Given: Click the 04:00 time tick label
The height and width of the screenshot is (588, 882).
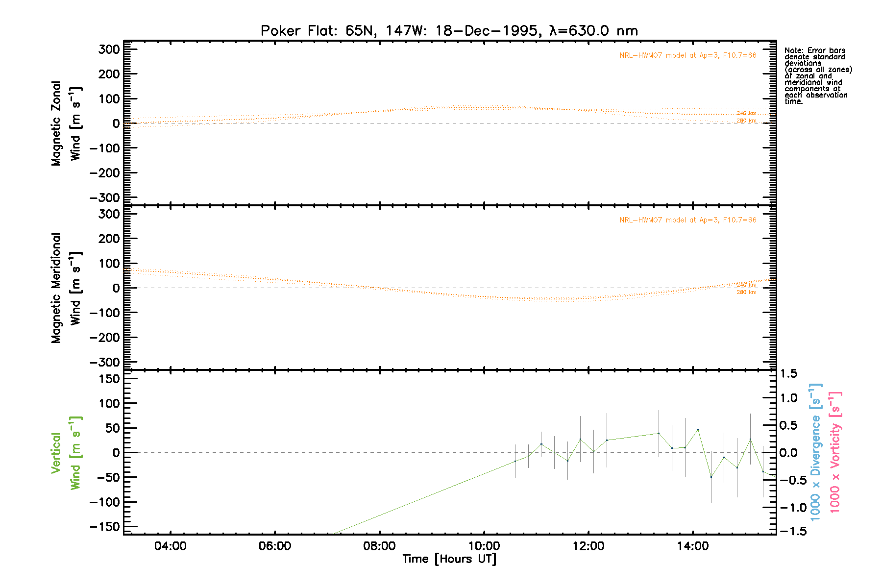Looking at the screenshot, I should click(170, 546).
